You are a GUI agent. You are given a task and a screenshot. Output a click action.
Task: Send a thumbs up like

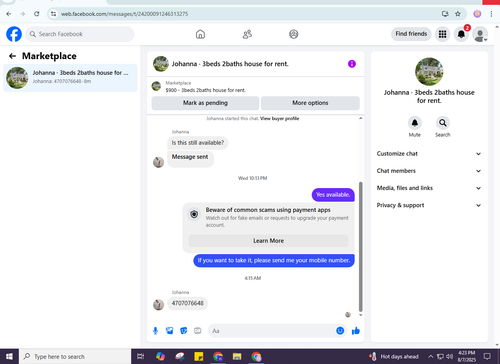click(356, 331)
